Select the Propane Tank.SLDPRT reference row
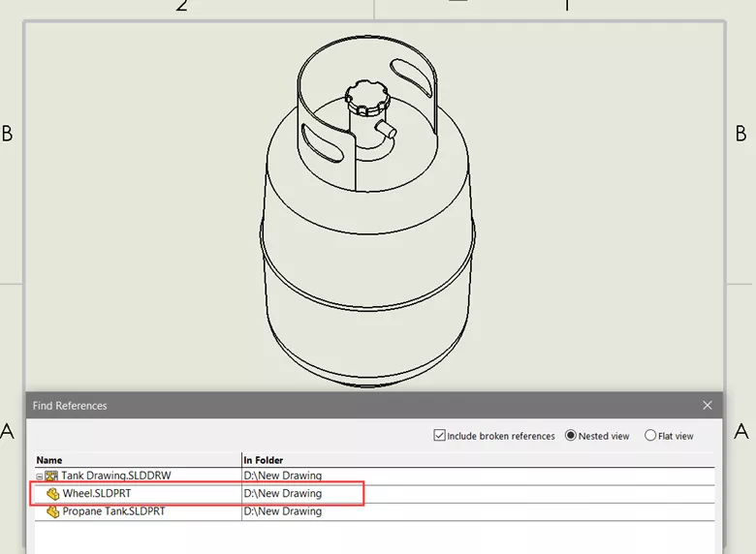Image resolution: width=756 pixels, height=554 pixels. click(x=375, y=511)
